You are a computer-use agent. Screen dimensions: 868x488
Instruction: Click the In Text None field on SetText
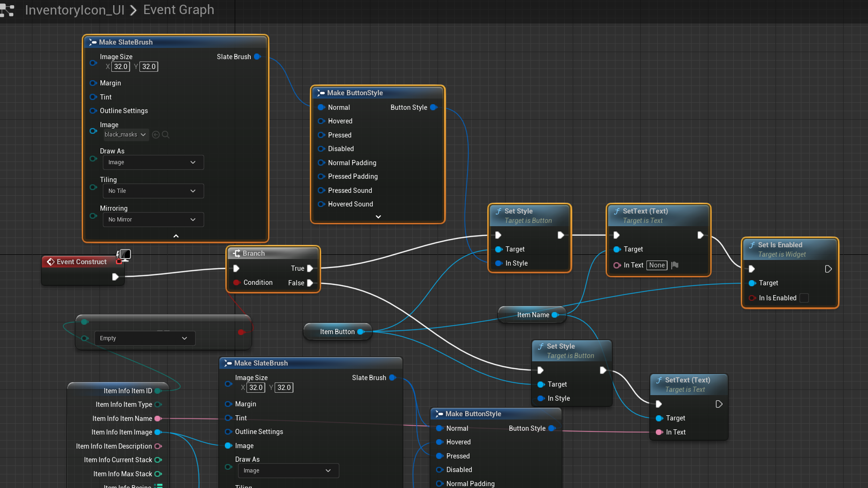coord(657,265)
